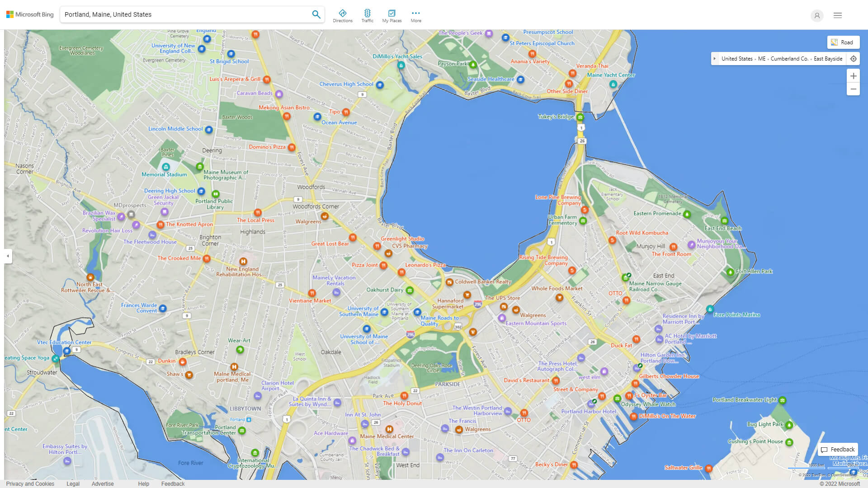Click the Legal footer link
868x488 pixels.
point(73,483)
